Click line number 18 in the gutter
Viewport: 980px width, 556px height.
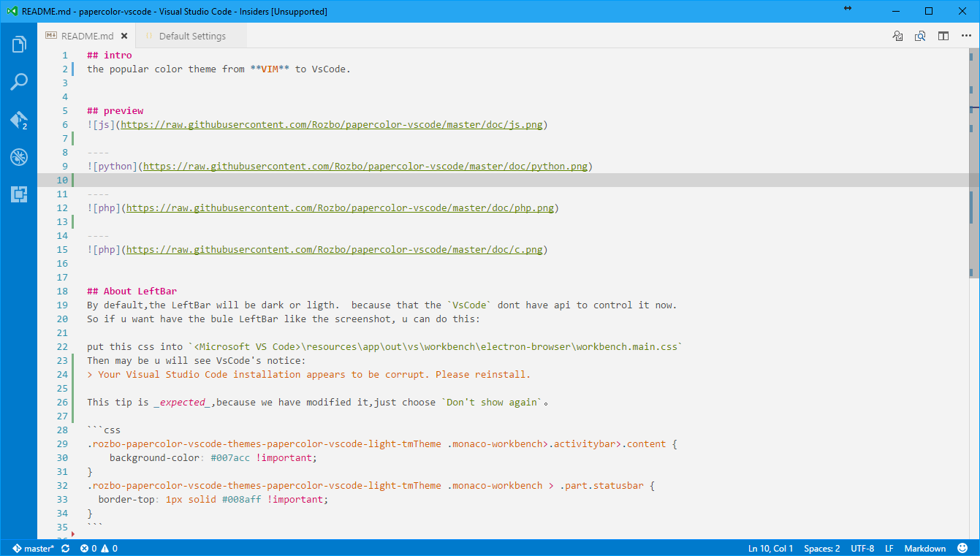[61, 292]
